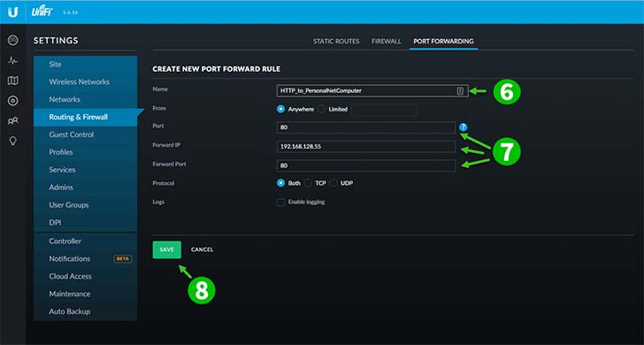
Task: Click the Ubiquiti U logo icon
Action: (12, 12)
